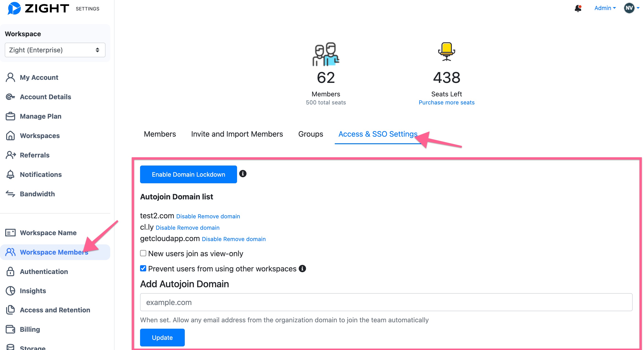Disable the test2.com autojoin domain
The image size is (644, 350).
[186, 216]
